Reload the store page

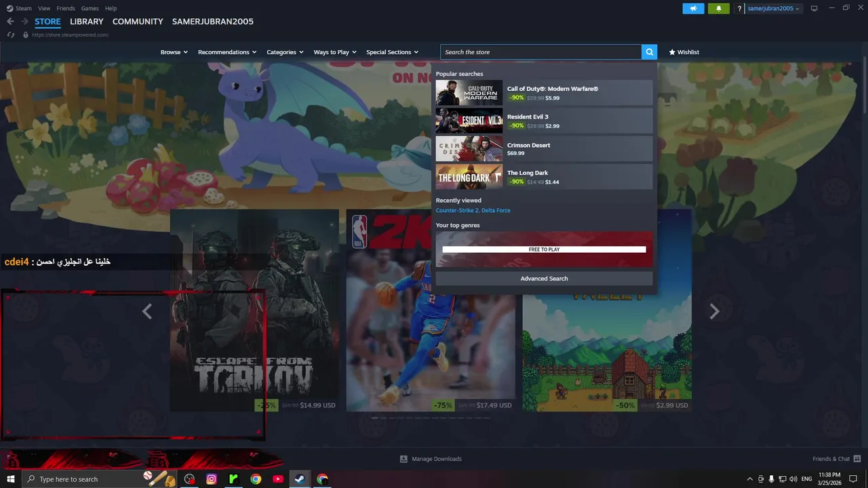(11, 35)
